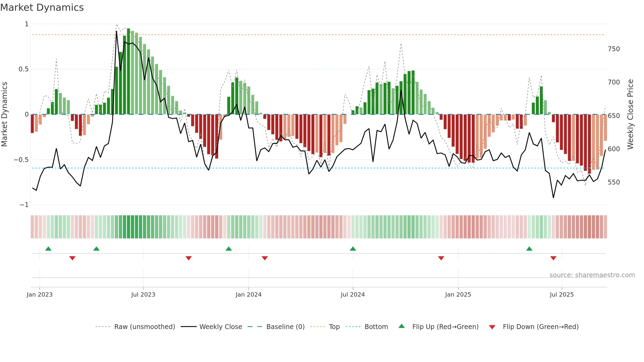Image resolution: width=644 pixels, height=362 pixels.
Task: Select the flip-up triangle just before Jan 2024
Action: click(229, 249)
